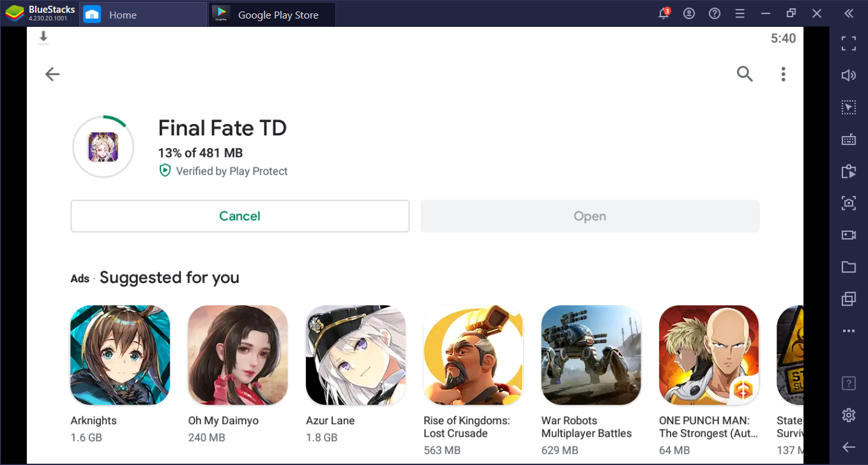Open the three-dot overflow menu
This screenshot has width=868, height=465.
point(783,74)
